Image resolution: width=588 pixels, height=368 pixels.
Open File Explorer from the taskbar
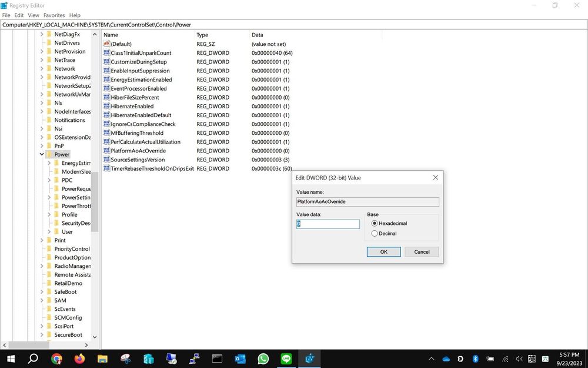pos(102,359)
